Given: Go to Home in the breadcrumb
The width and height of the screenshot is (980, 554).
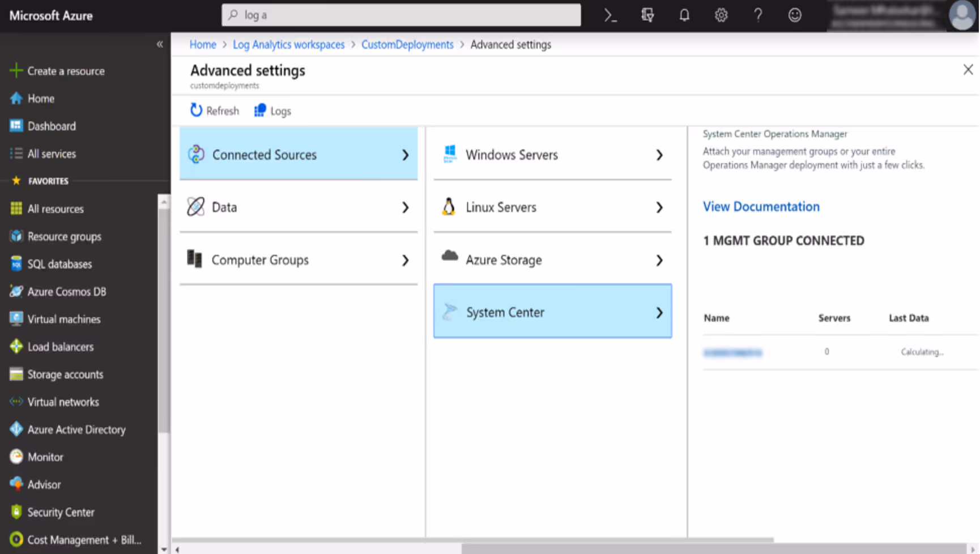Looking at the screenshot, I should 203,44.
